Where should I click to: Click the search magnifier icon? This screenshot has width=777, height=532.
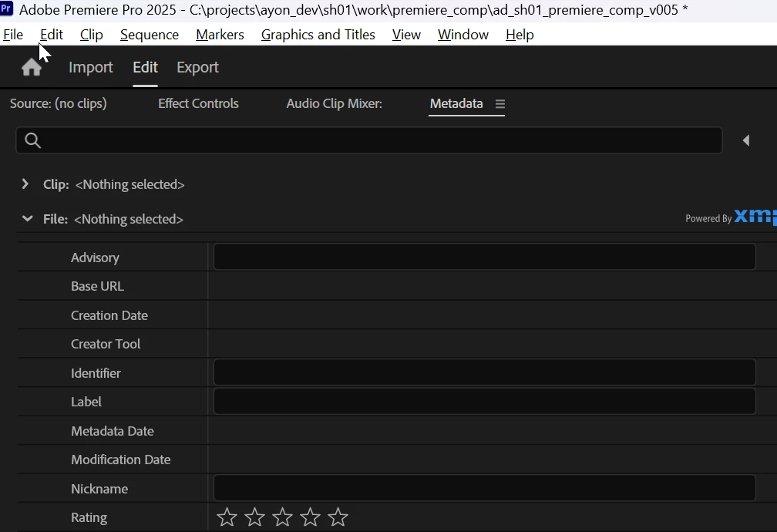(x=32, y=141)
